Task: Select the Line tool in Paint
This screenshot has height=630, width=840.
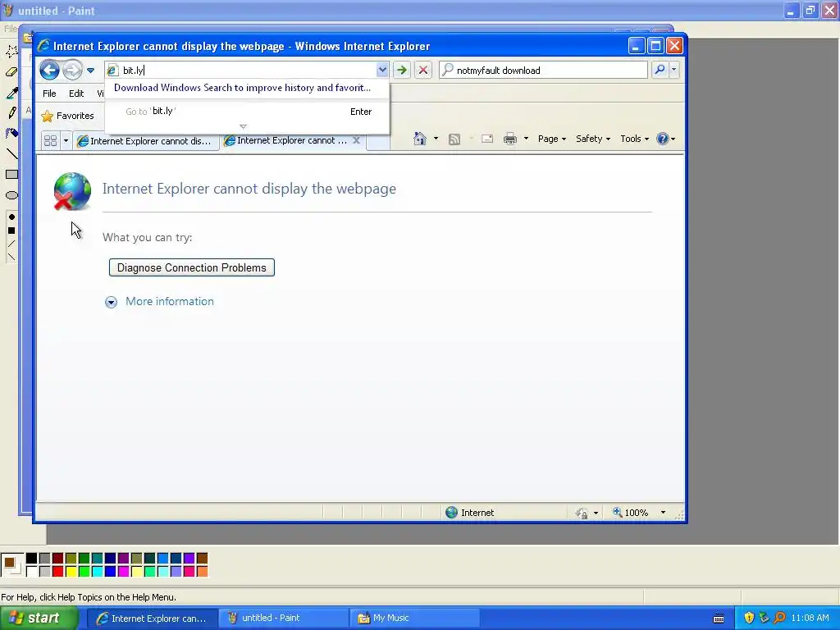Action: (11, 153)
